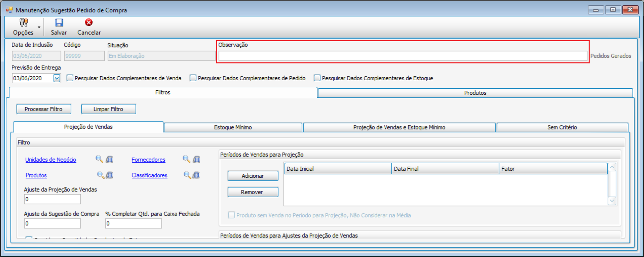
Task: Click the Remover period button
Action: 253,192
